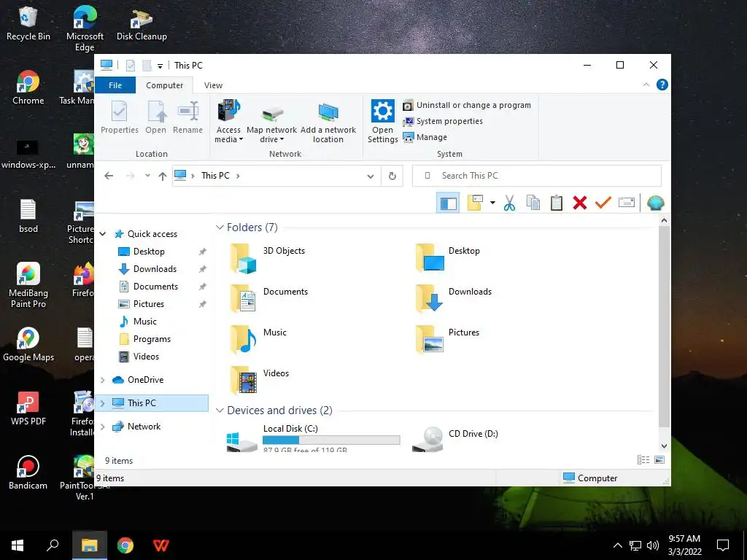Click the Cut scissors toolbar icon
747x560 pixels.
[x=509, y=203]
